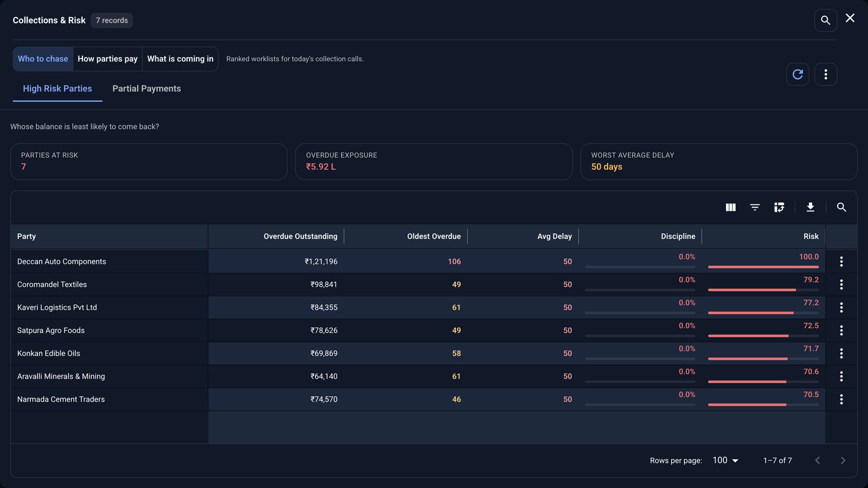Click the table density toggle icon
This screenshot has width=868, height=488.
coord(779,207)
